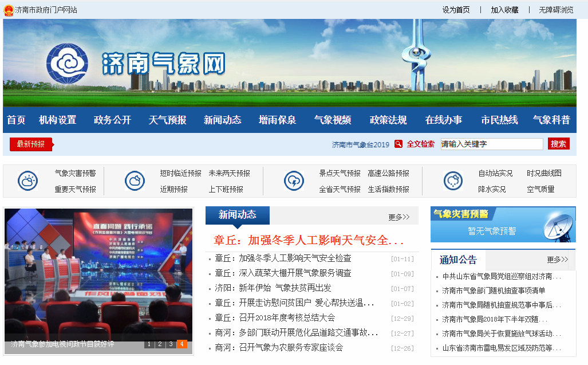Expand 更多 in the 新闻动态 section

pos(398,217)
